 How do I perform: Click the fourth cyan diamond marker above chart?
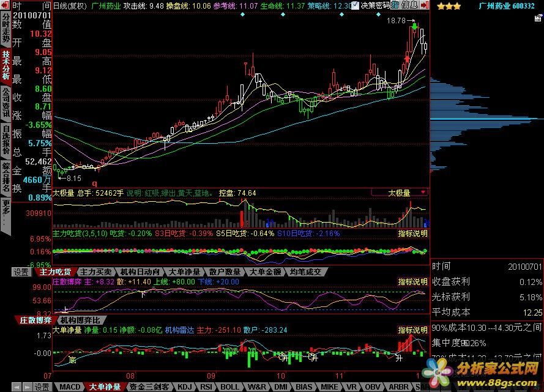(378, 15)
